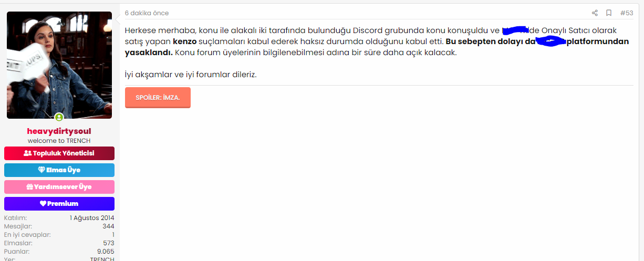The height and width of the screenshot is (261, 644).
Task: Click the join date 1 Ağustos 2014
Action: [x=92, y=218]
